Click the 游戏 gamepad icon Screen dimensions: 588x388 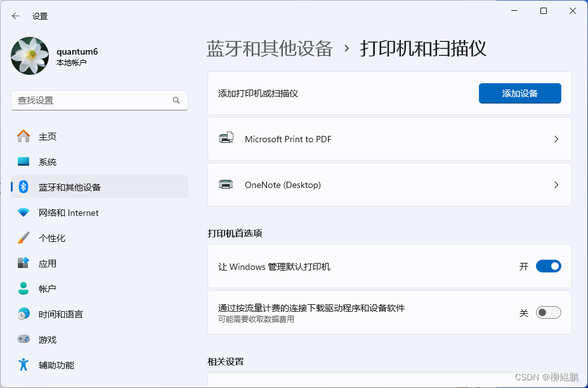click(23, 339)
